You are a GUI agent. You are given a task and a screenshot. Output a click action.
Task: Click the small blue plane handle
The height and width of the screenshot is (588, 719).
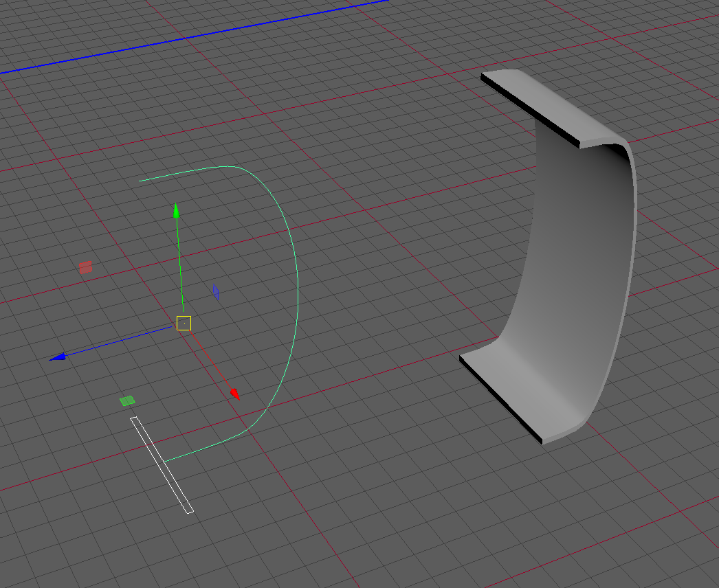(x=216, y=292)
